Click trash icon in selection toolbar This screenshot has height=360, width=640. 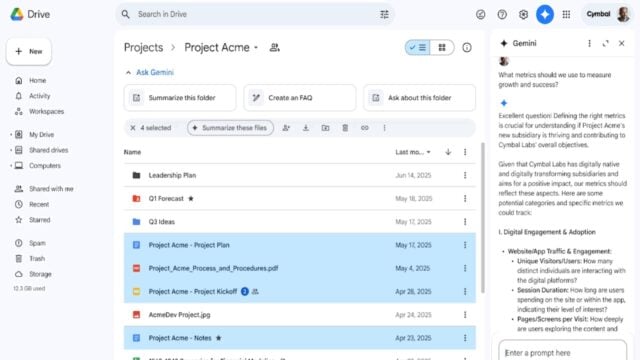(x=345, y=128)
